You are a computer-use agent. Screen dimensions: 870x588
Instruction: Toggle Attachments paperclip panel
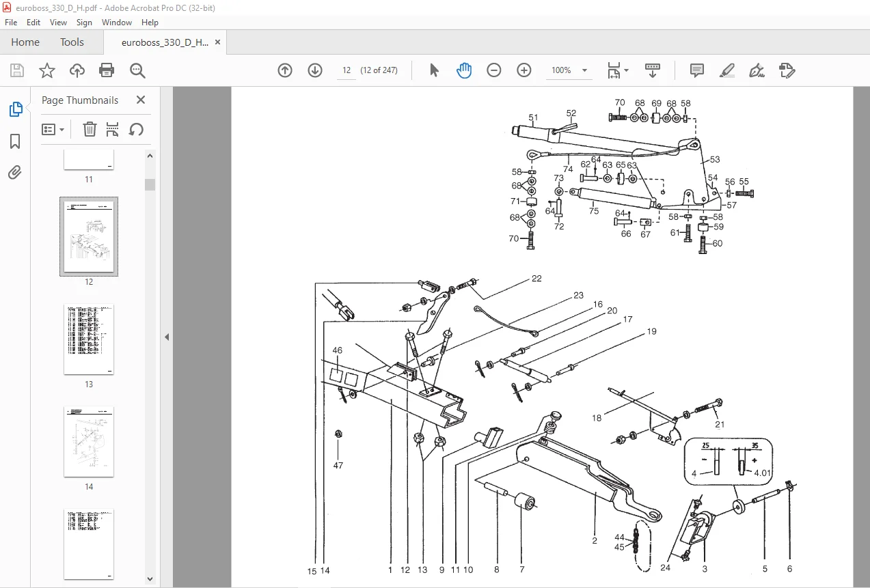pos(15,173)
